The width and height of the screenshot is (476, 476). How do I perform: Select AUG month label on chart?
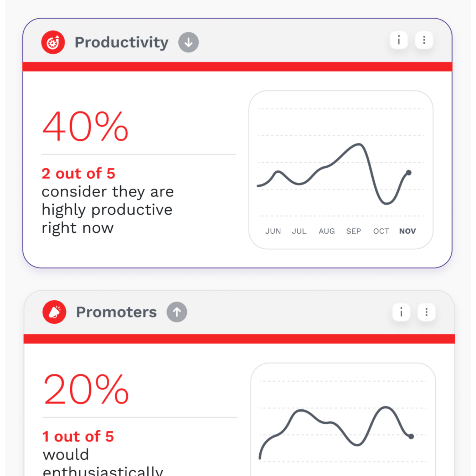(x=327, y=231)
